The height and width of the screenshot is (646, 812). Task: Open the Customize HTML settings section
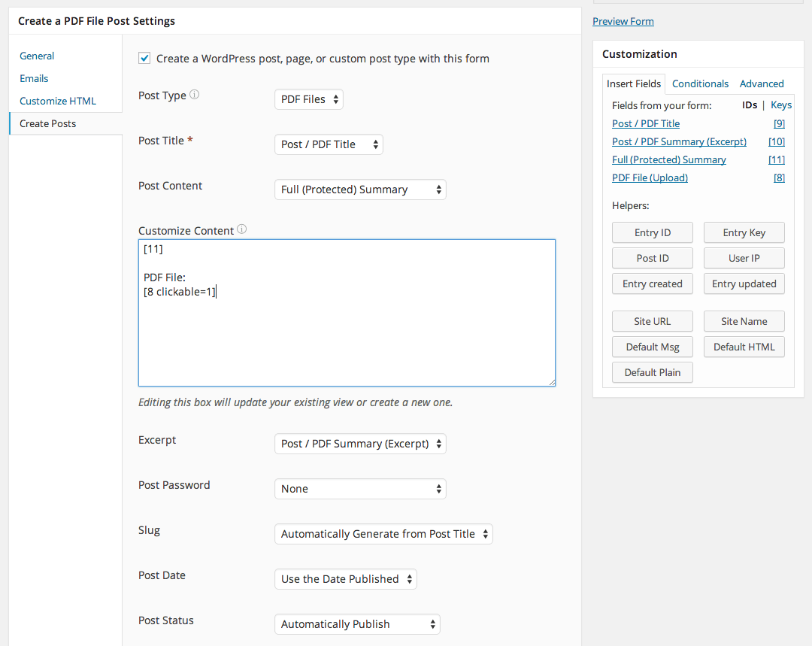pyautogui.click(x=57, y=100)
